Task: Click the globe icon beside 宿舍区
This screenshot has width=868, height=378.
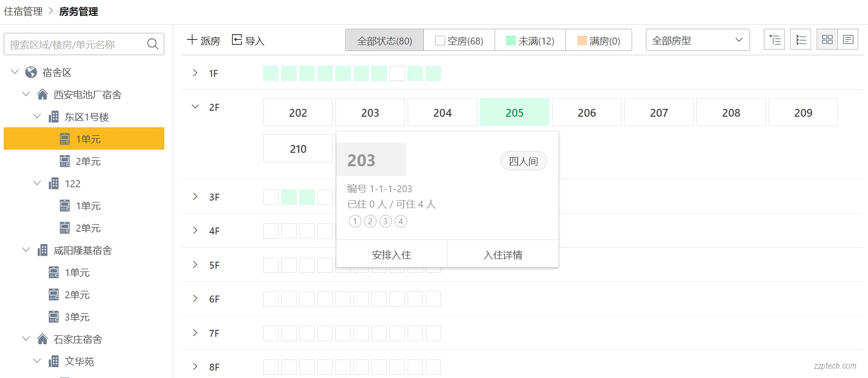Action: point(31,72)
